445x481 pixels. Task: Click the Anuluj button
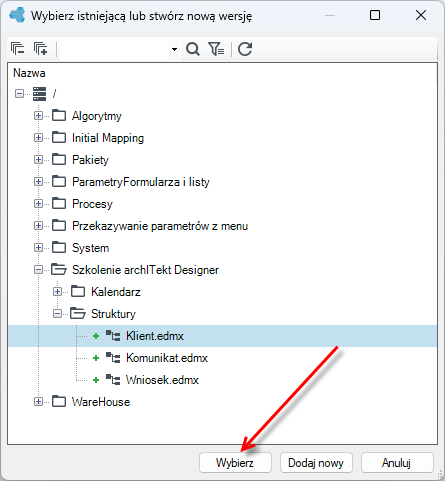397,463
